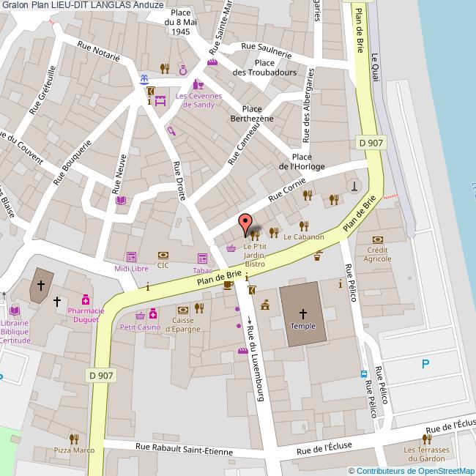Click the Temple cross symbol
The width and height of the screenshot is (476, 476).
click(302, 312)
